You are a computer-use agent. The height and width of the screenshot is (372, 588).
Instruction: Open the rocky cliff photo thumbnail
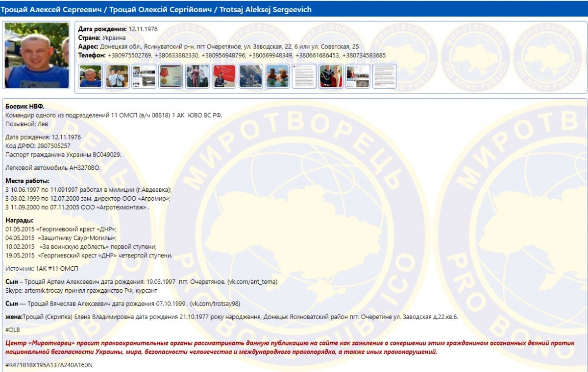(251, 76)
